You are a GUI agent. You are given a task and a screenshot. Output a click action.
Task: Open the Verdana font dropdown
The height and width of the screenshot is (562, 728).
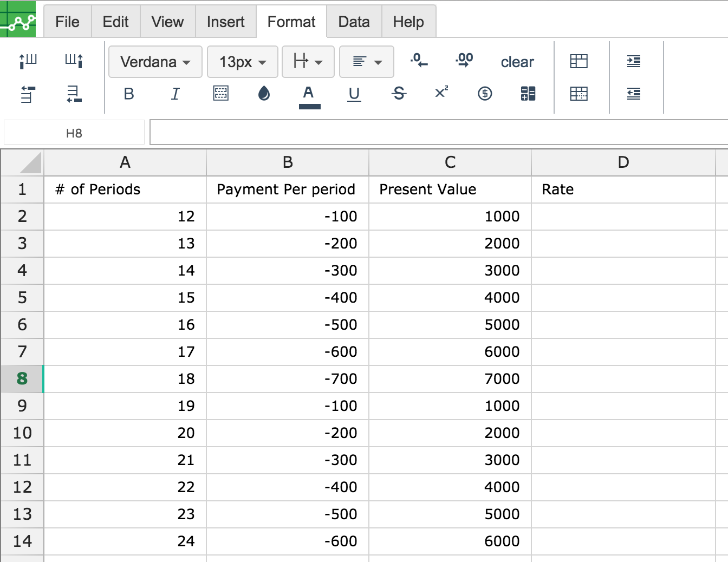tap(155, 62)
